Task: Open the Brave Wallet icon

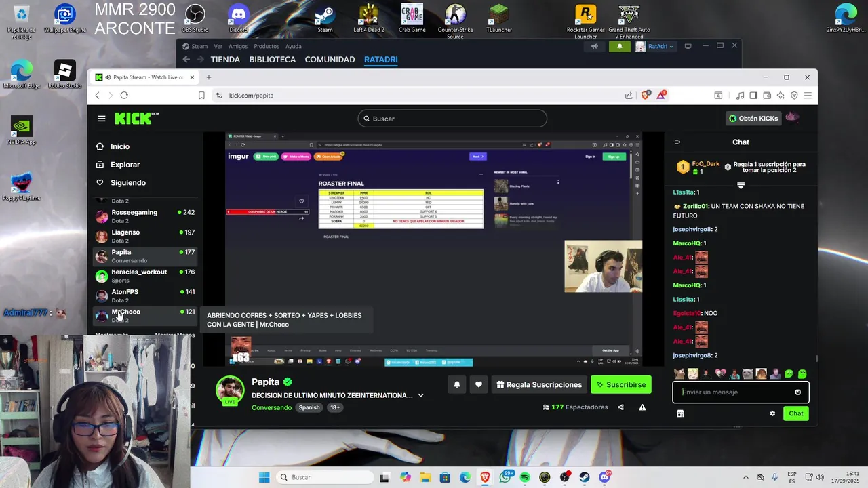Action: pos(767,96)
